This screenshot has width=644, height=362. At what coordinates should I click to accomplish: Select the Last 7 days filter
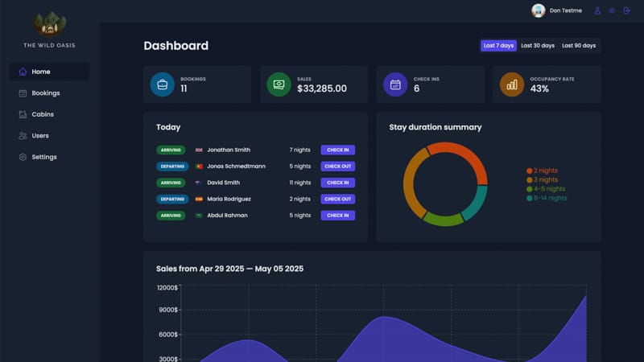click(498, 46)
